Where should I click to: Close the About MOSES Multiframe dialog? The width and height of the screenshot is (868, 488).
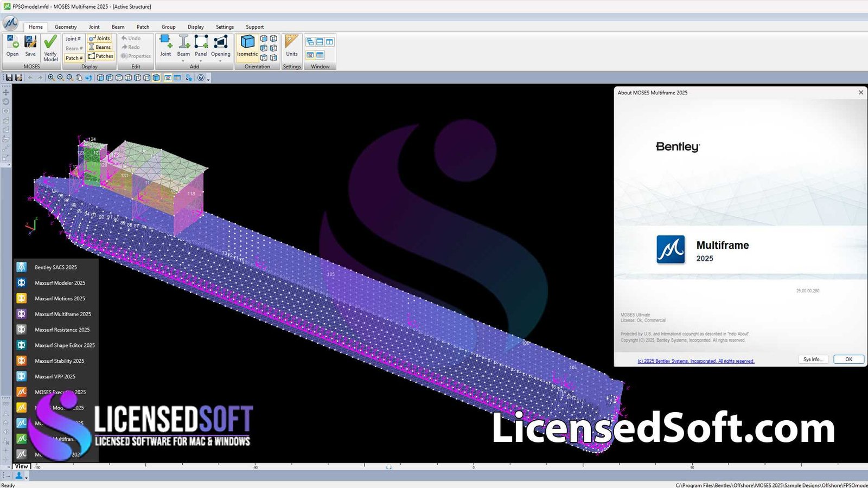pos(860,93)
